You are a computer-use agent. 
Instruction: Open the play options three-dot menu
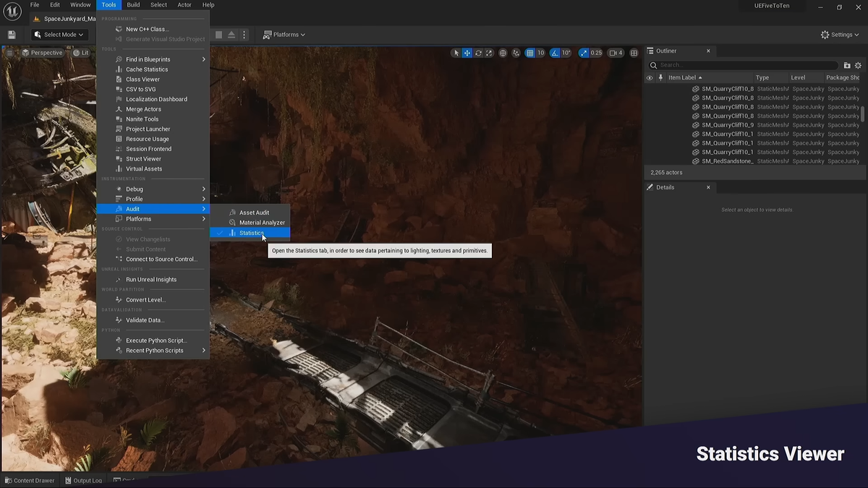[244, 35]
